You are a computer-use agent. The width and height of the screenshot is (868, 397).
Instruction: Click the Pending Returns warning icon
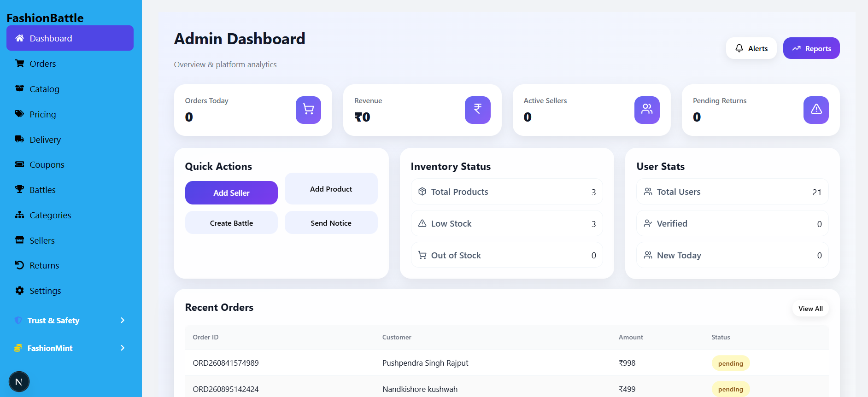[x=816, y=110]
